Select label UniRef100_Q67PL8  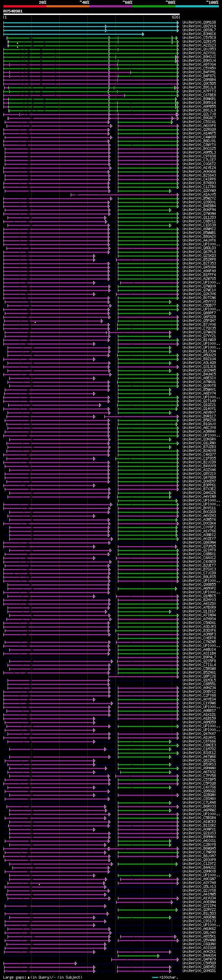[199, 252]
